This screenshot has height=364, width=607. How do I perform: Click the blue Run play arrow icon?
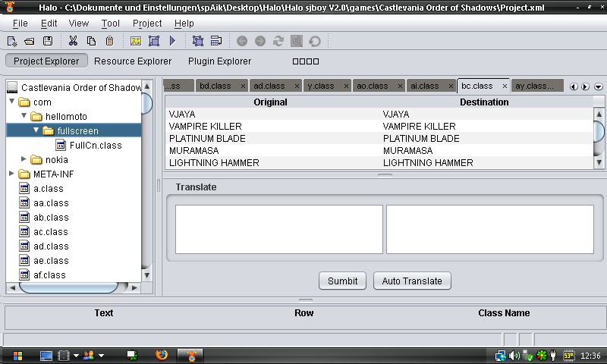(173, 41)
